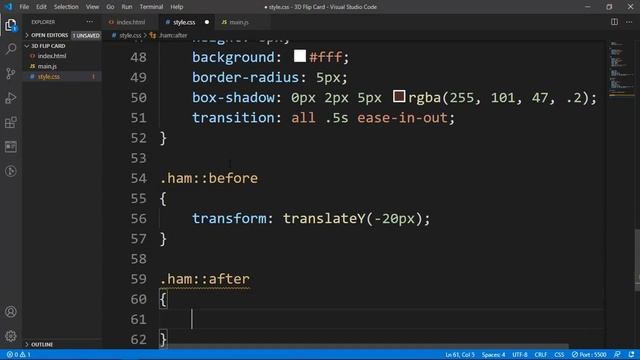Click the 1 UNSAVED badge
The width and height of the screenshot is (640, 360).
pos(86,36)
